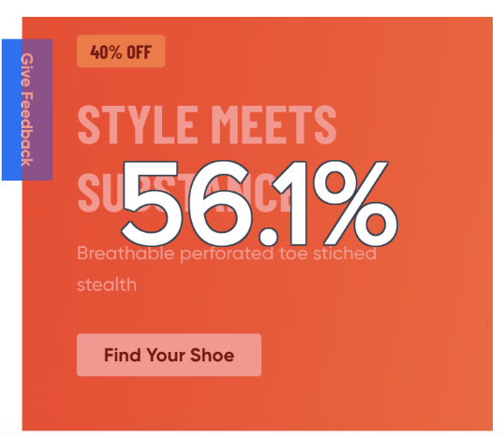Select the 56.1% overlay percentage label

[259, 203]
